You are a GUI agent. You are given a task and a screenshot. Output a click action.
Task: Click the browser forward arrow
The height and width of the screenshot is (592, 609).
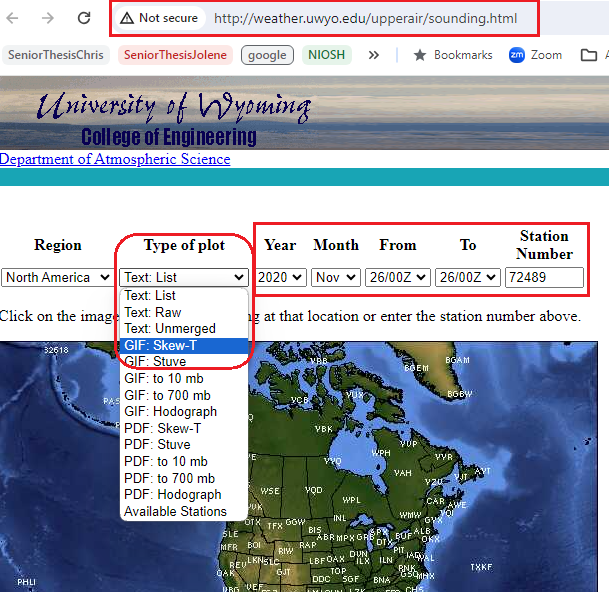pos(48,19)
